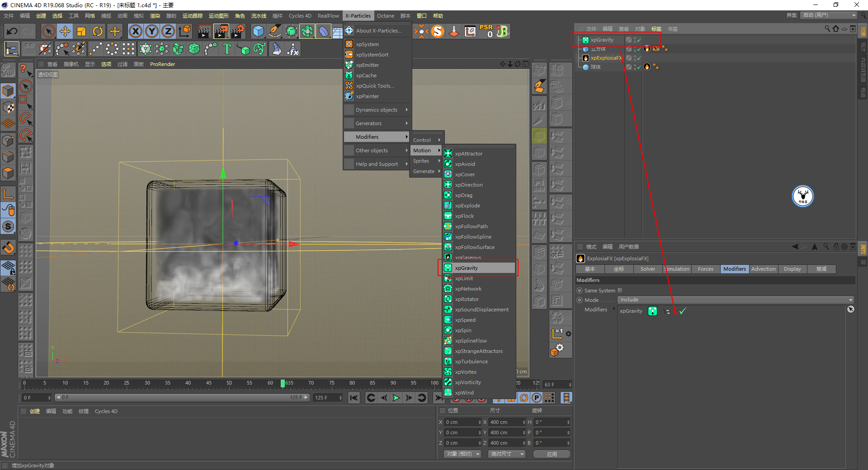The height and width of the screenshot is (470, 868).
Task: Click the xpWind modifier icon
Action: point(448,392)
